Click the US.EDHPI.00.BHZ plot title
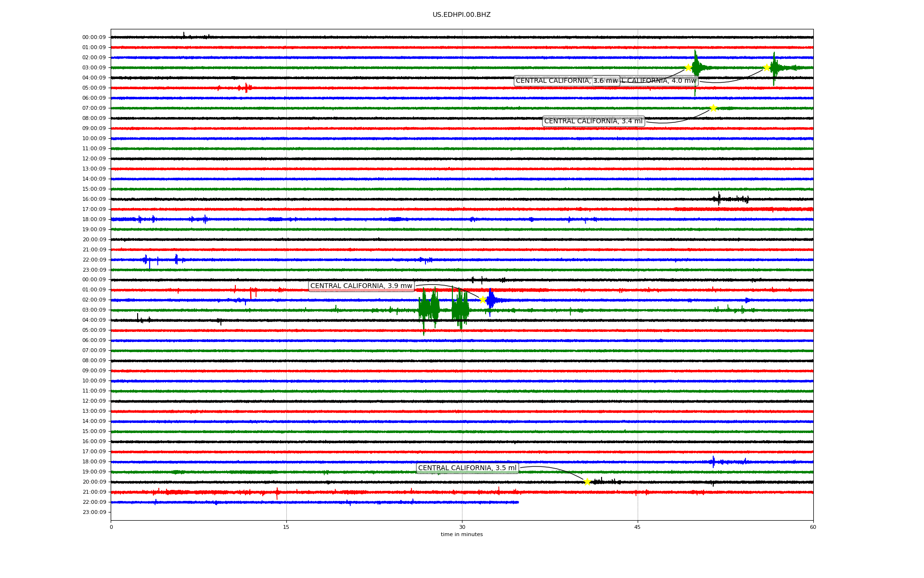 (x=462, y=15)
